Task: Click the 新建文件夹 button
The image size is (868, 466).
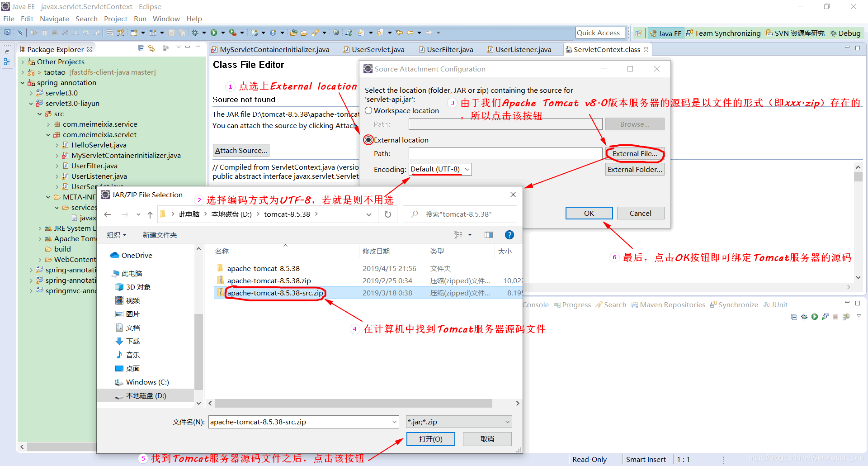Action: point(160,235)
